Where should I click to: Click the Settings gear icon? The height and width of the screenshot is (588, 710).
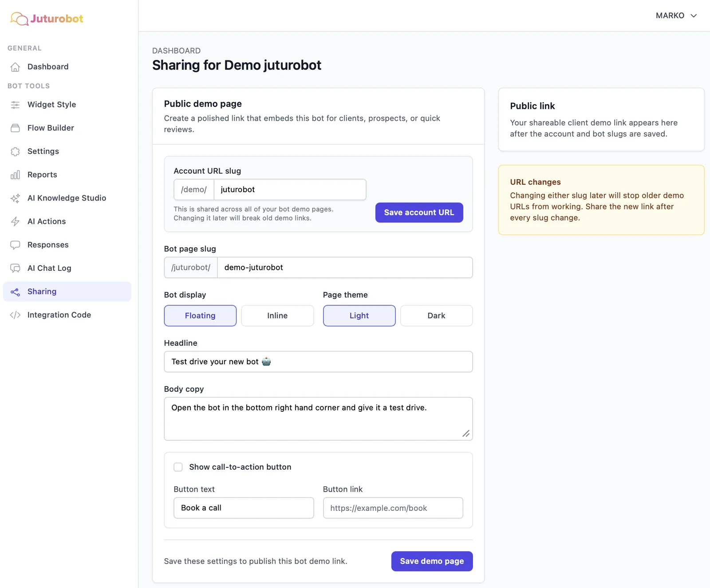tap(15, 152)
